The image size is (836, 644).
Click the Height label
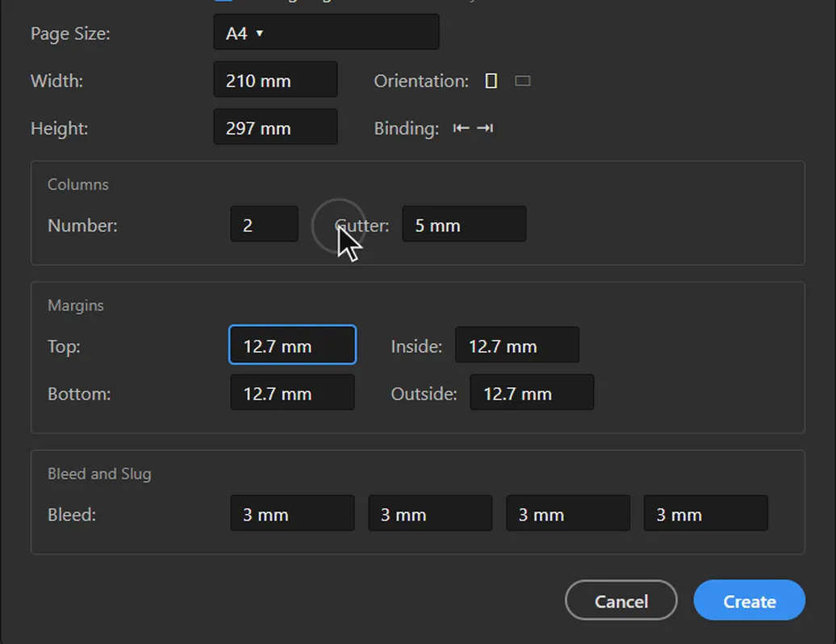59,128
